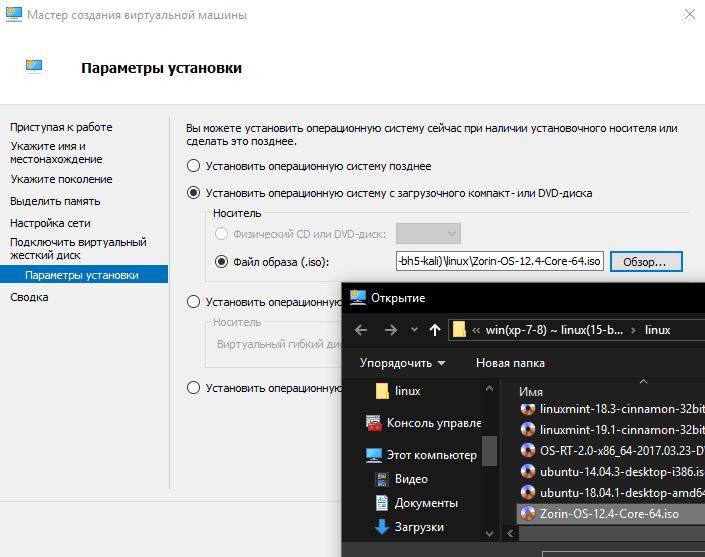Go up one folder level
The width and height of the screenshot is (705, 557).
pyautogui.click(x=435, y=330)
